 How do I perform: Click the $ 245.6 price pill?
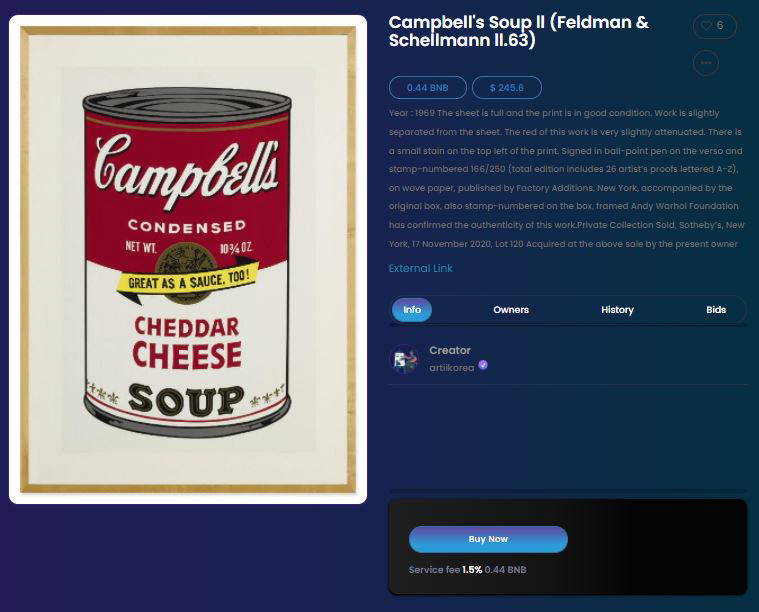(x=507, y=88)
